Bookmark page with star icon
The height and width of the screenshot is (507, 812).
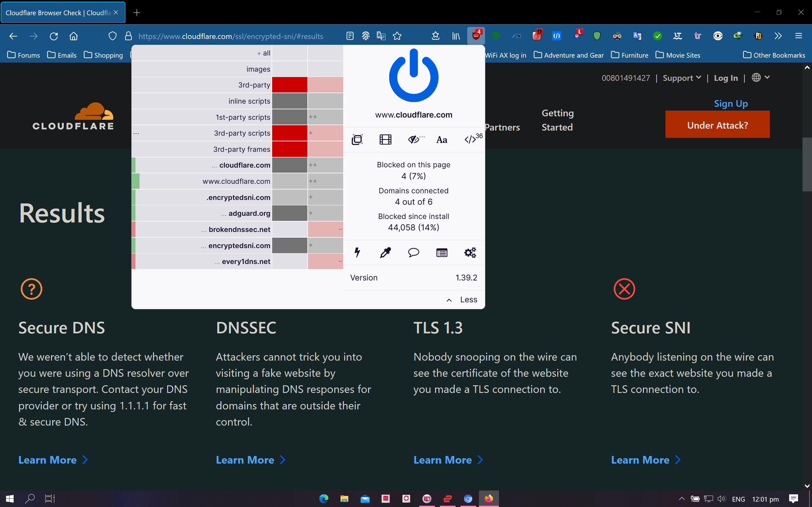pyautogui.click(x=397, y=36)
